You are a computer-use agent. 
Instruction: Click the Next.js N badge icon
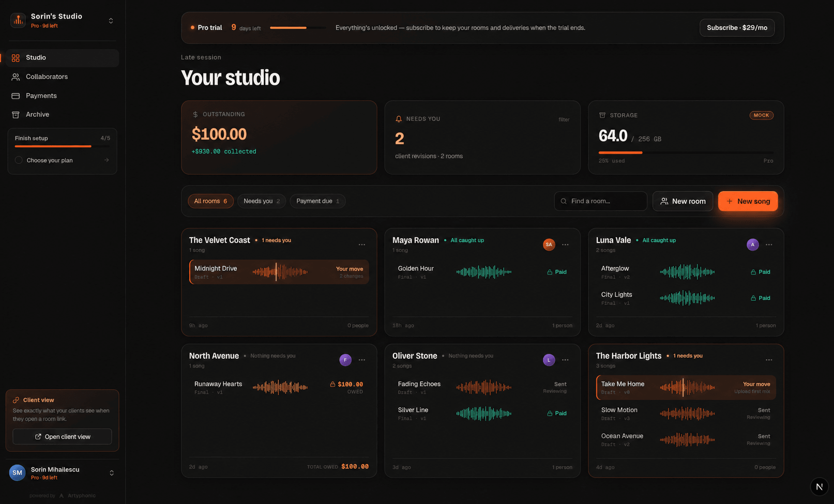[819, 486]
